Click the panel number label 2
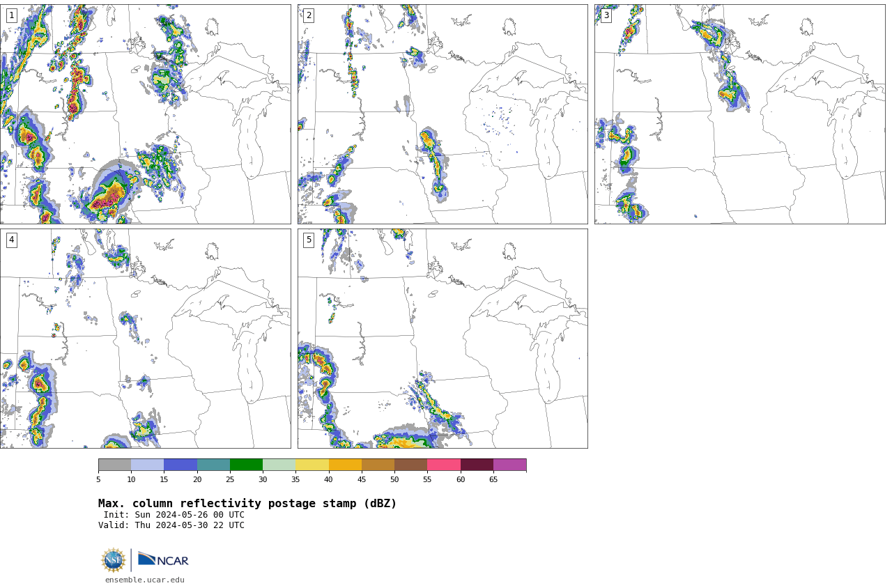This screenshot has width=892, height=588. pyautogui.click(x=309, y=15)
